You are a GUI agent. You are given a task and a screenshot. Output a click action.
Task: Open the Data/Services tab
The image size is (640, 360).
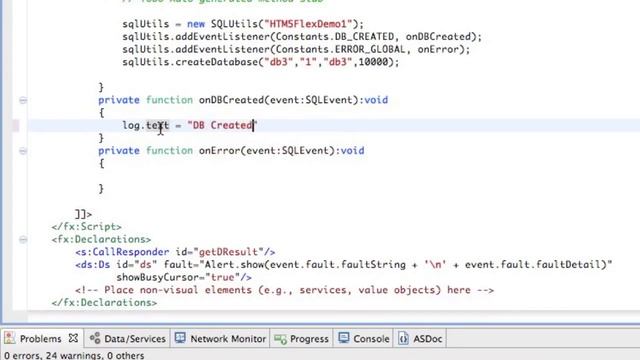(x=128, y=339)
